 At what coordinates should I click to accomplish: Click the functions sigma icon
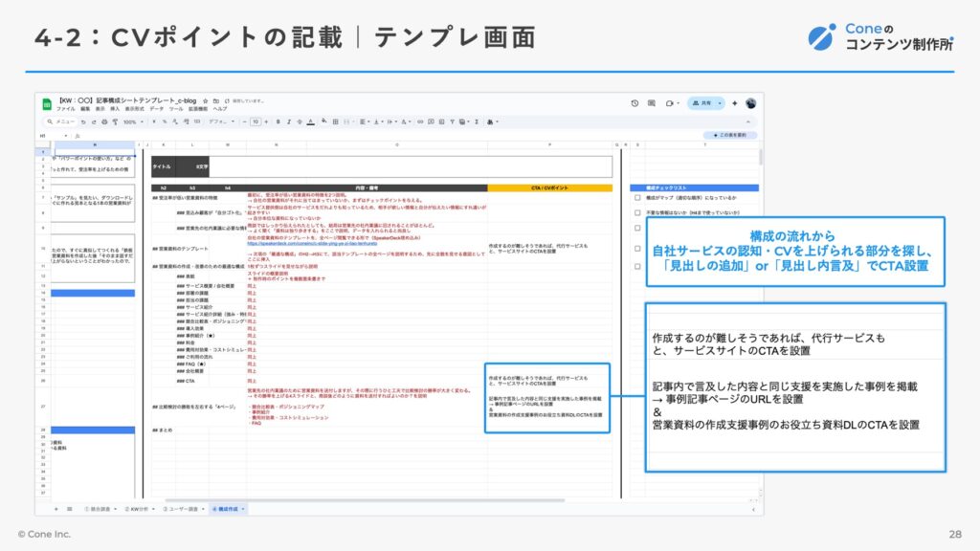(x=477, y=121)
